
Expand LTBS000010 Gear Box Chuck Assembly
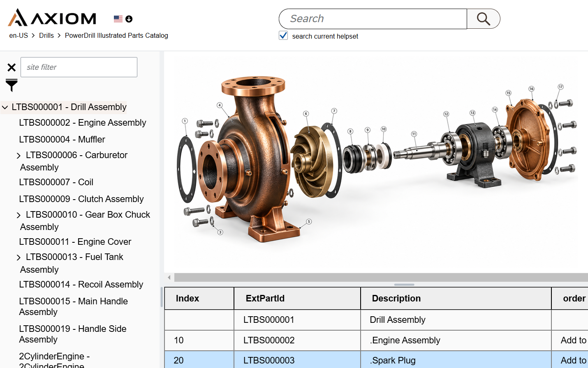point(19,215)
